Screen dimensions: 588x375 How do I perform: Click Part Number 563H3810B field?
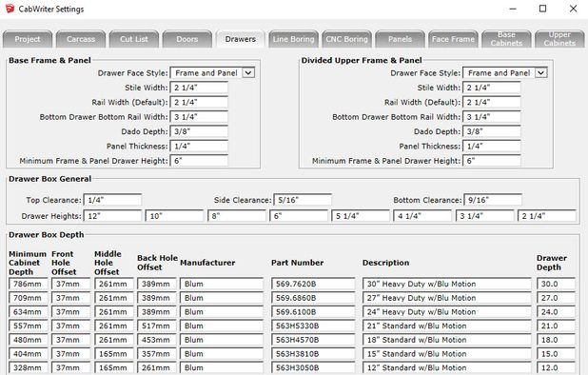313,354
